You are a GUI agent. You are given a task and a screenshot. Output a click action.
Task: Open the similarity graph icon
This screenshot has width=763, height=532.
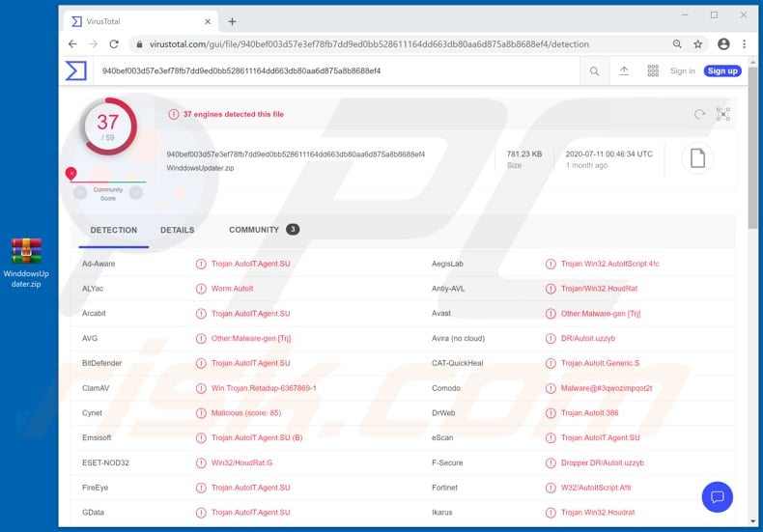723,114
